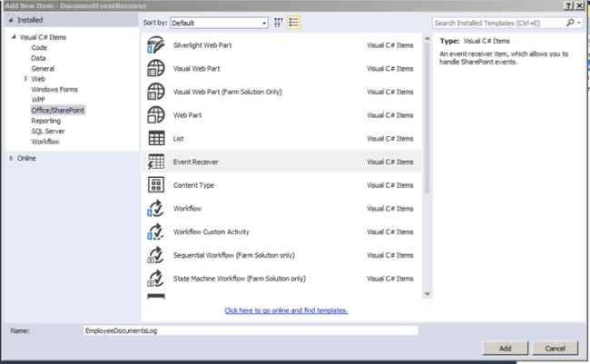The height and width of the screenshot is (364, 590).
Task: Click the Event Receiver template icon
Action: [156, 162]
